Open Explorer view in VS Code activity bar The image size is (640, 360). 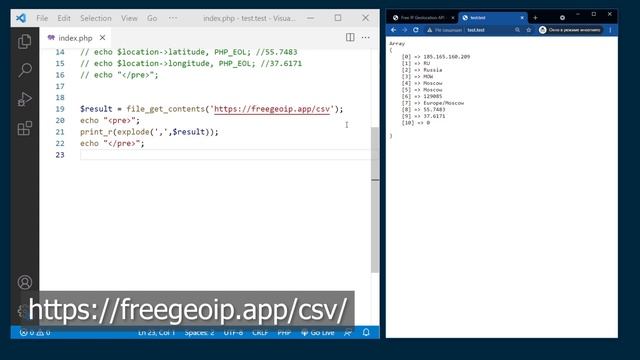coord(24,41)
